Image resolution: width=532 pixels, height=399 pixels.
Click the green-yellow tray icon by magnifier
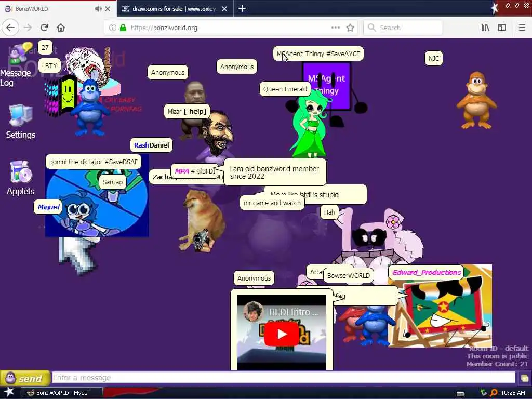pos(484,393)
